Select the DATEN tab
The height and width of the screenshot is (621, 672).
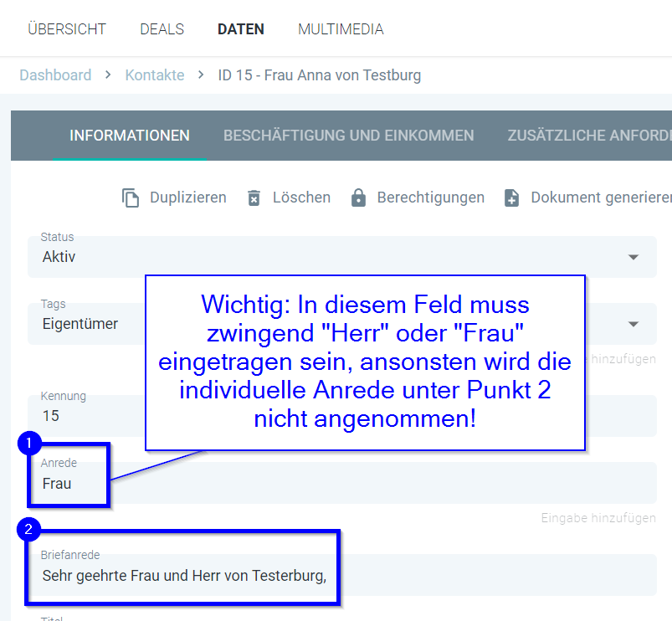240,29
